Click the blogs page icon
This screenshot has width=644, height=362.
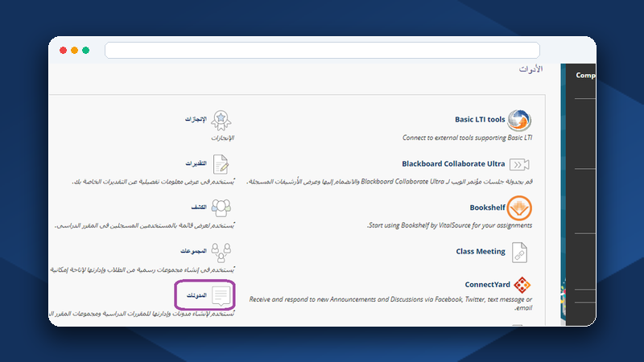[x=221, y=295]
